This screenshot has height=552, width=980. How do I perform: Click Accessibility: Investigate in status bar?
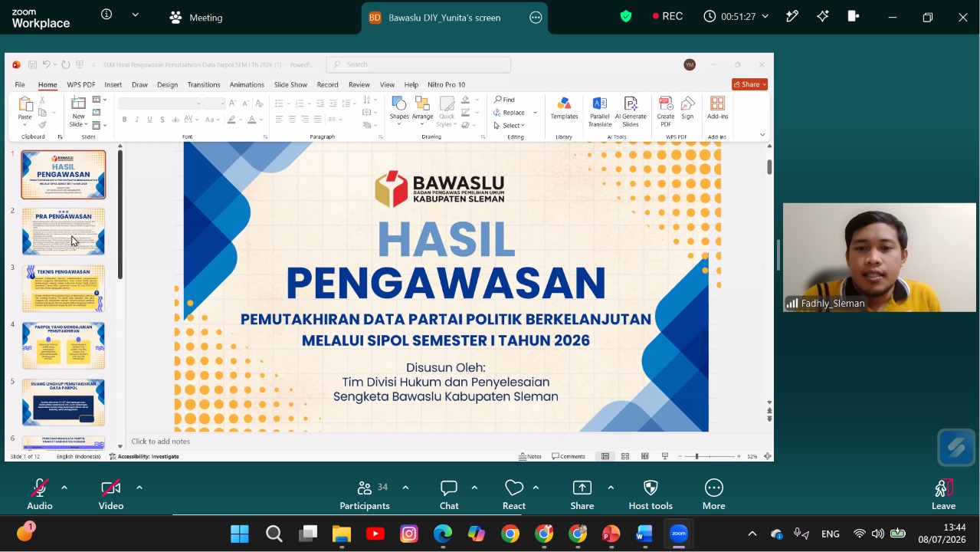coord(144,456)
